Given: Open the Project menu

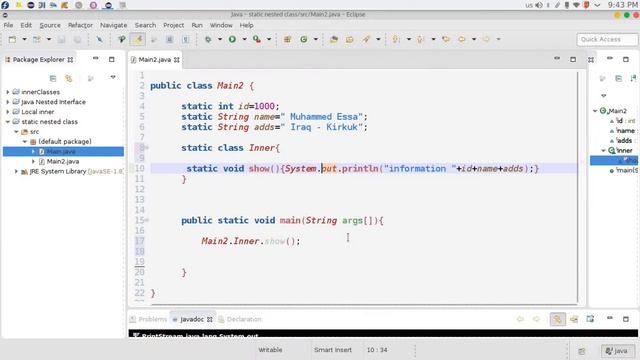Looking at the screenshot, I should [173, 25].
